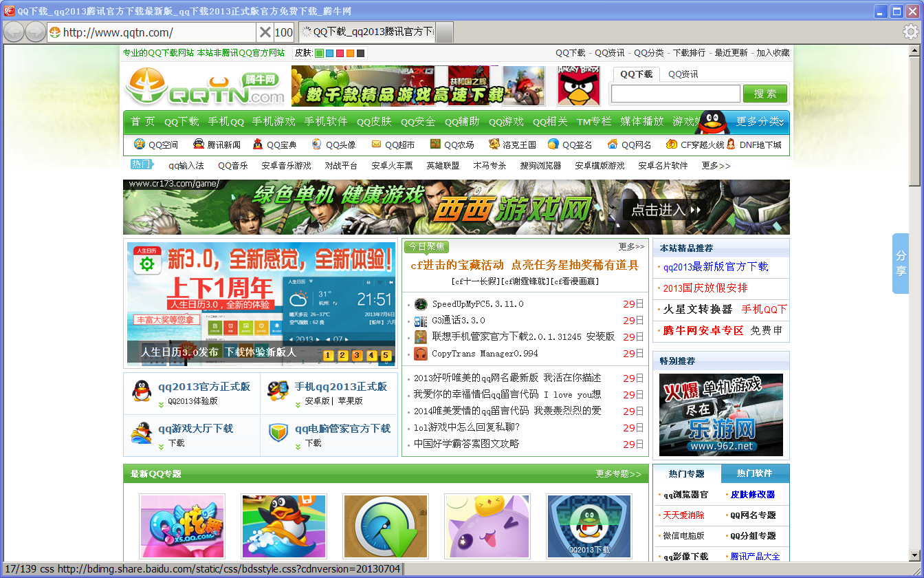Open 更多专题>> in 最新QQ专题 header

pyautogui.click(x=618, y=474)
